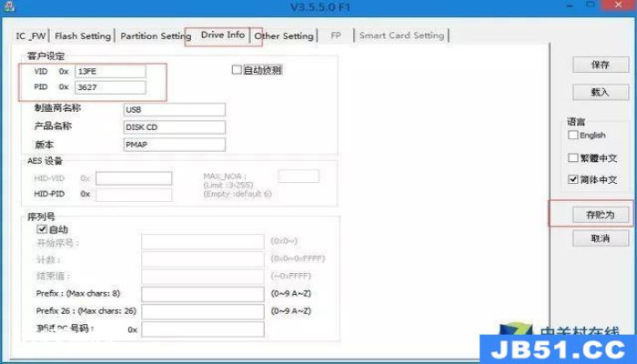Go to the Other Setting tab
This screenshot has height=364, width=637.
pos(284,35)
